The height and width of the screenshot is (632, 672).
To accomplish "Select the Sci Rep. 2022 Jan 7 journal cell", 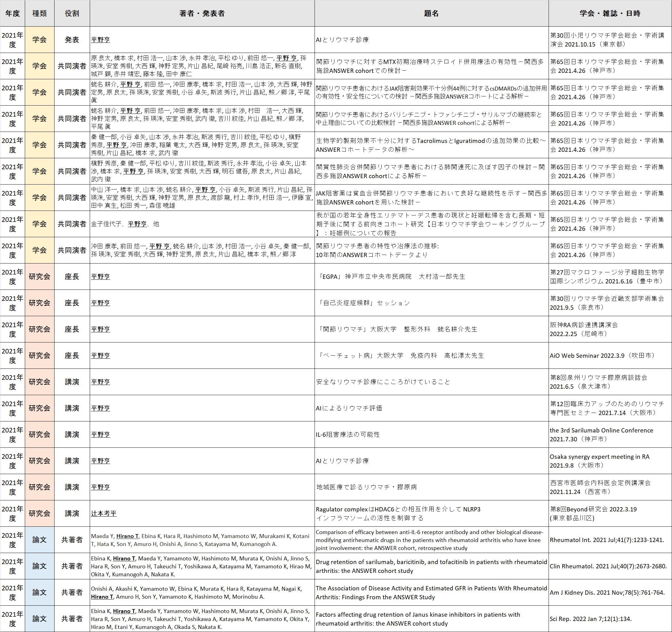I will coord(610,619).
